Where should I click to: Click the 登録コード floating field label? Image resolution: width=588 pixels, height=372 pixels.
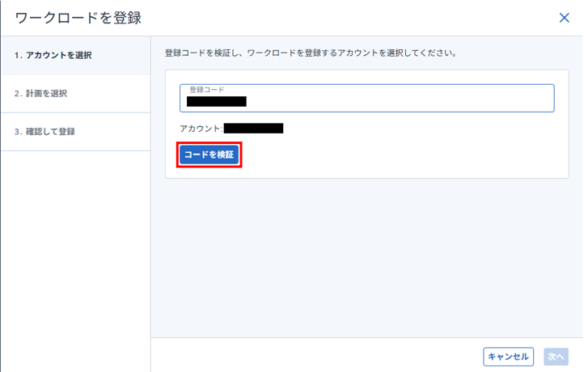pos(206,89)
